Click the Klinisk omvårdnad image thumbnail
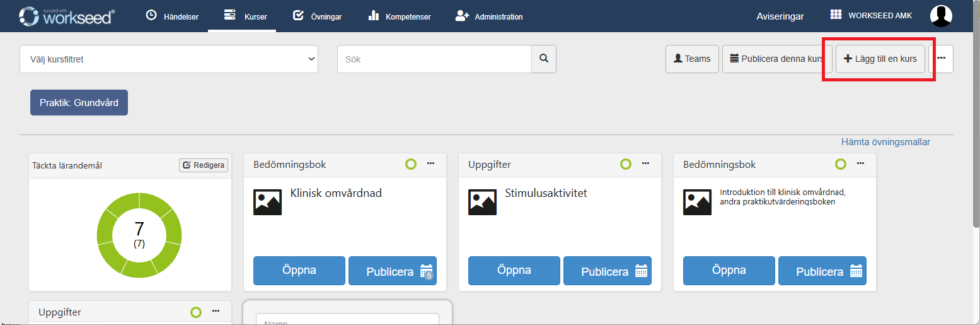The height and width of the screenshot is (325, 980). point(267,202)
